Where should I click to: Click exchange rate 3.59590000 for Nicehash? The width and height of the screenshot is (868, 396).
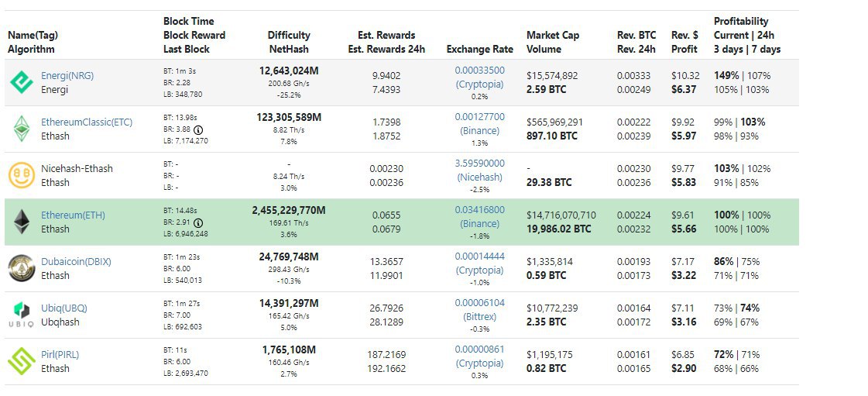click(480, 164)
